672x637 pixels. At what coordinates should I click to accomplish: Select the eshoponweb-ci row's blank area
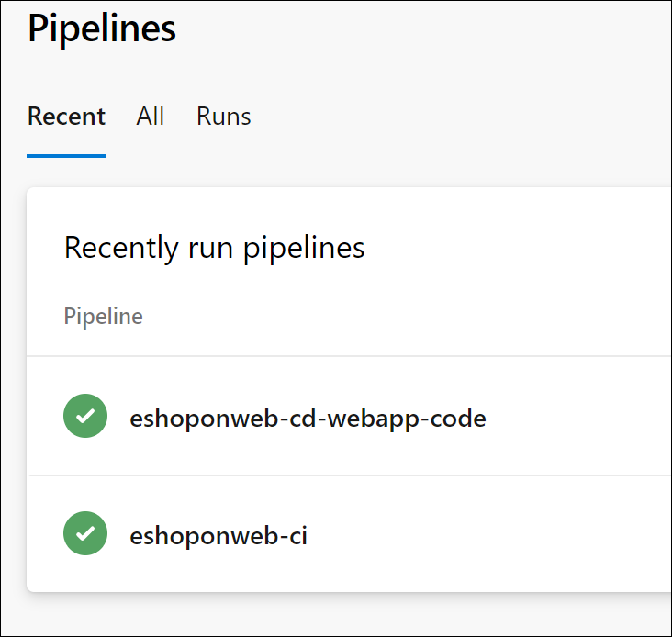505,534
